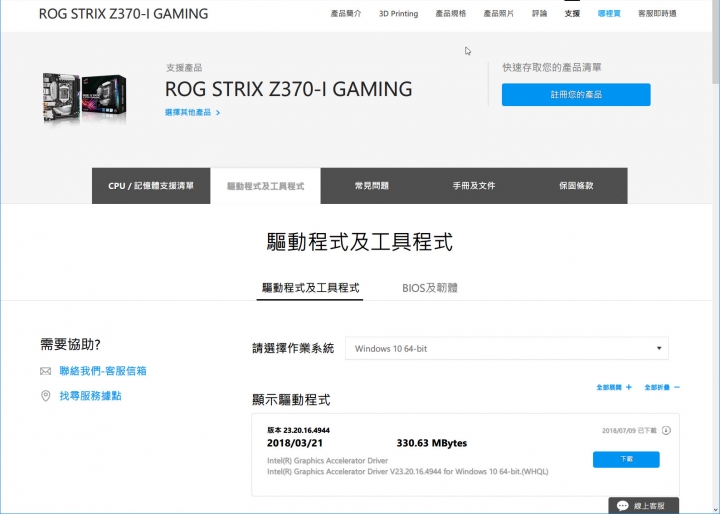Click the location pin icon beside 找尋服務據點
Viewport: 720px width, 514px height.
coord(45,396)
